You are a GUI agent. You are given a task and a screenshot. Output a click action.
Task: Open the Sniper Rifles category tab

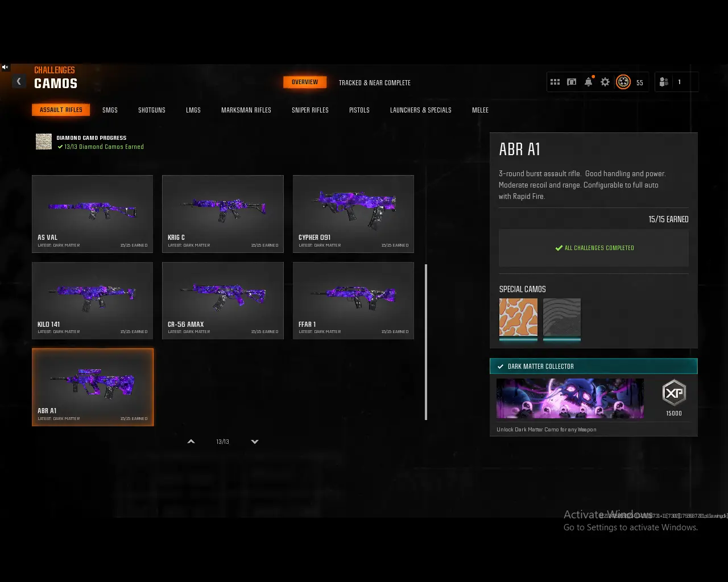point(310,110)
